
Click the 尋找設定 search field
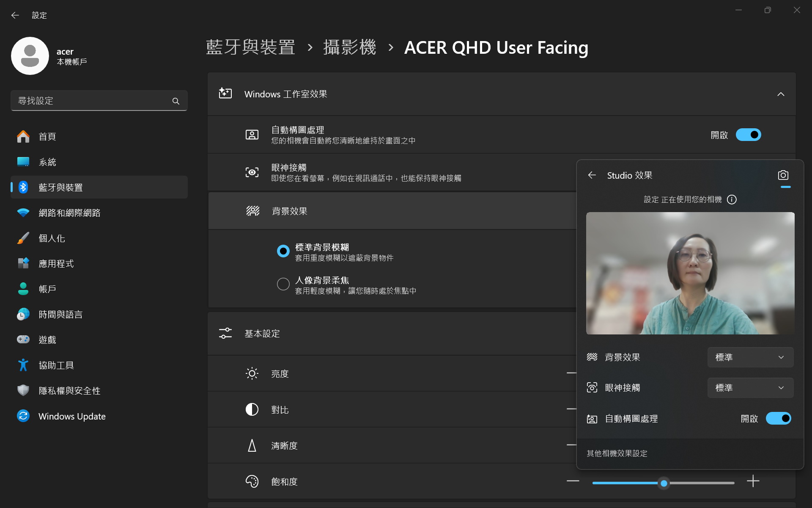click(x=99, y=101)
